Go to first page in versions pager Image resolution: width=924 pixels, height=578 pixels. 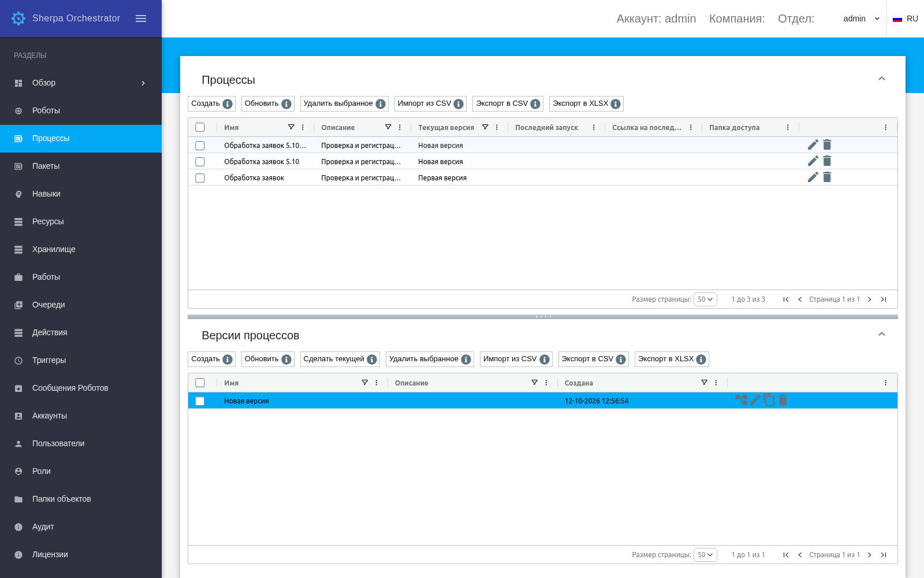click(x=786, y=555)
